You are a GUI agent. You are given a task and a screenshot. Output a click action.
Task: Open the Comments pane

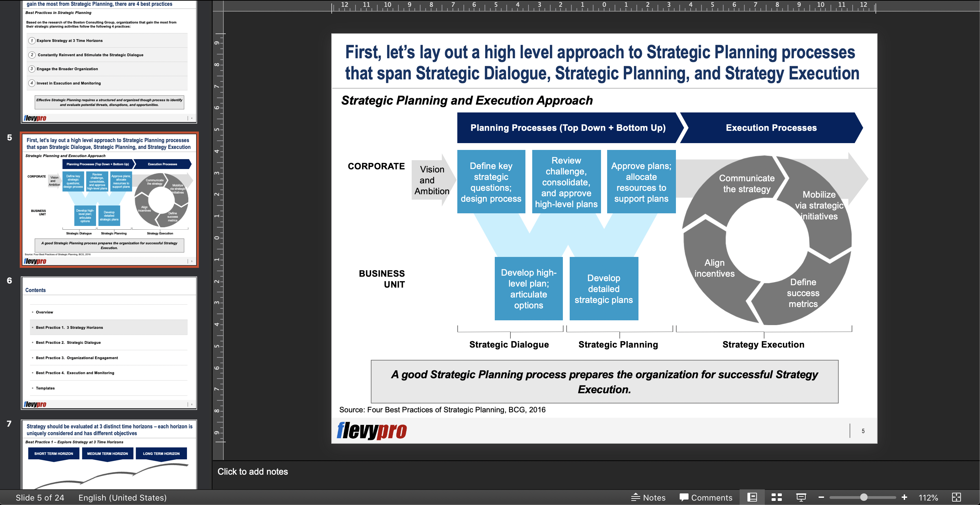click(706, 498)
